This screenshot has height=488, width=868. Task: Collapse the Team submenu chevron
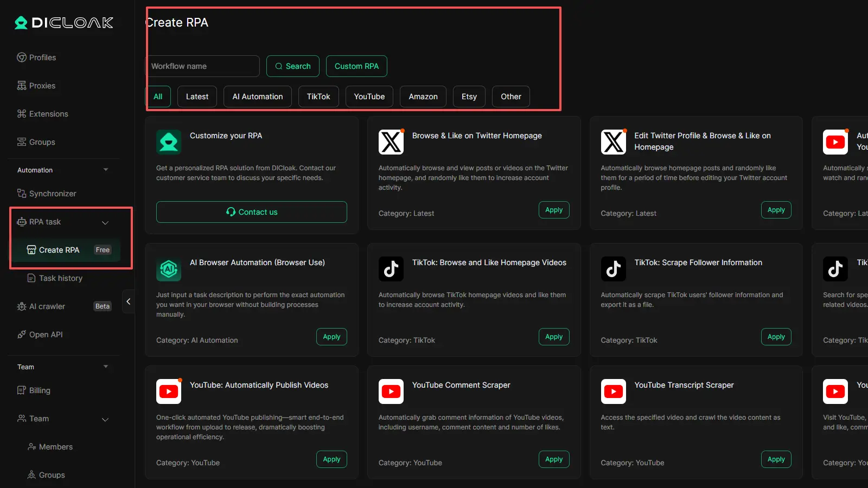[105, 419]
